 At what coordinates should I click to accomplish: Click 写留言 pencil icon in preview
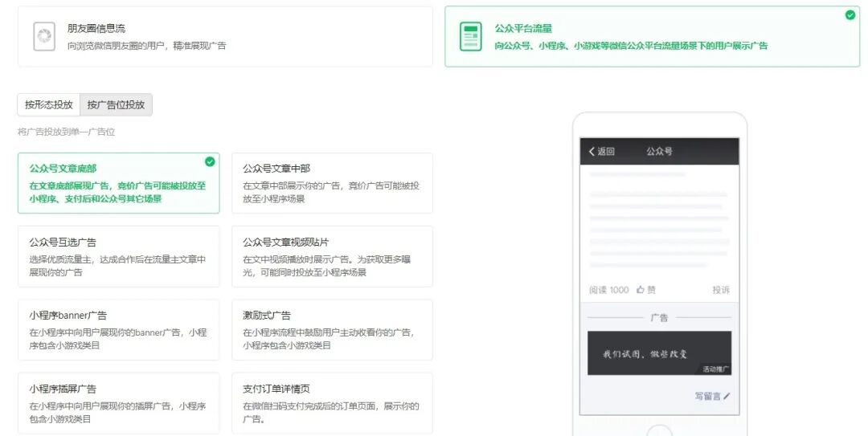[x=727, y=396]
